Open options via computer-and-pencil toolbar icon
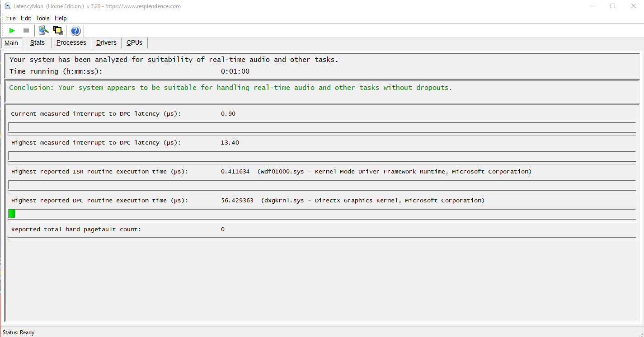Screen dimensions: 644x337 [x=43, y=31]
